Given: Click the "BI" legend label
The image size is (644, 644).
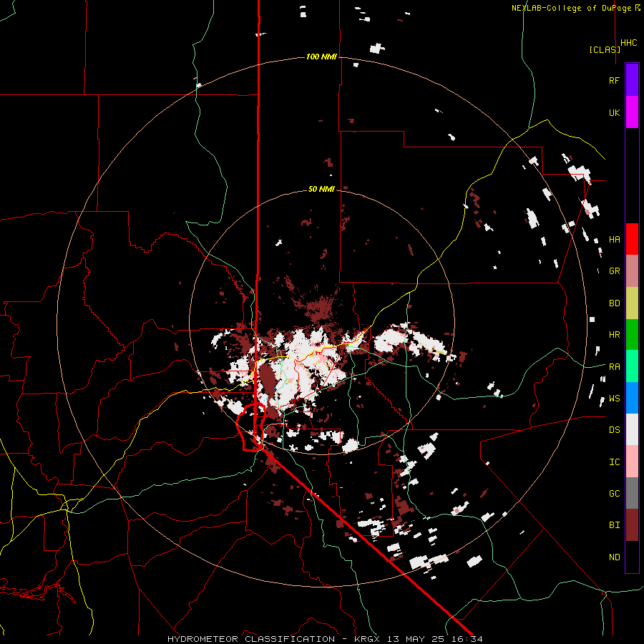Looking at the screenshot, I should 614,525.
